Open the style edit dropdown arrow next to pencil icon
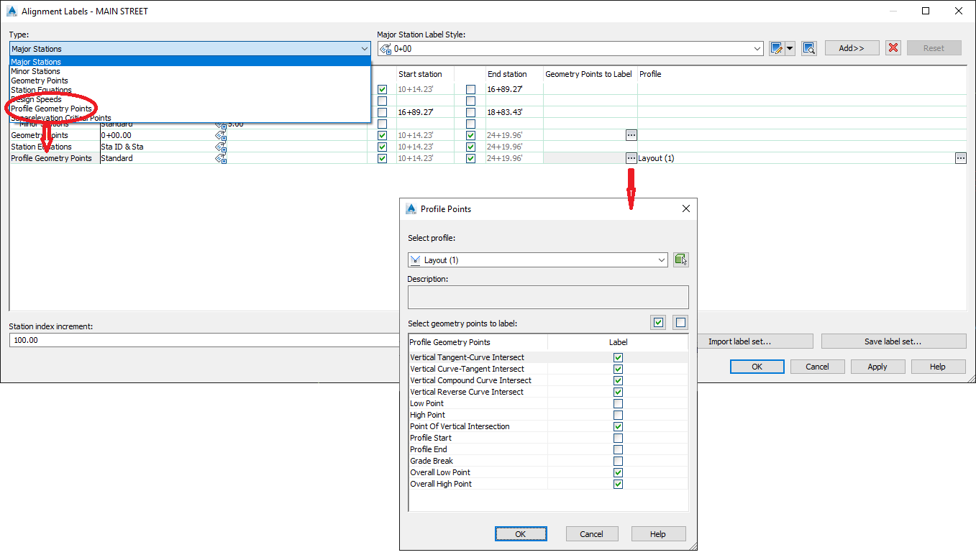The width and height of the screenshot is (976, 560). 789,47
